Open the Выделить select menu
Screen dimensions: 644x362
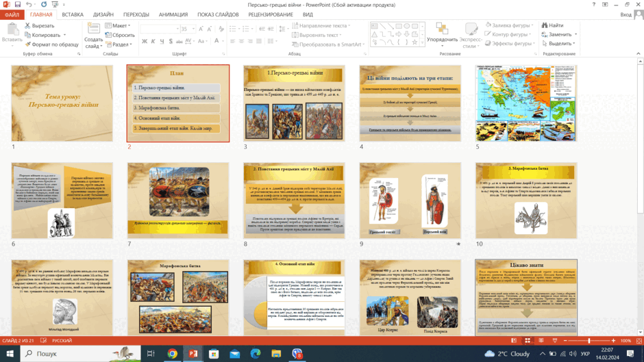pos(558,44)
